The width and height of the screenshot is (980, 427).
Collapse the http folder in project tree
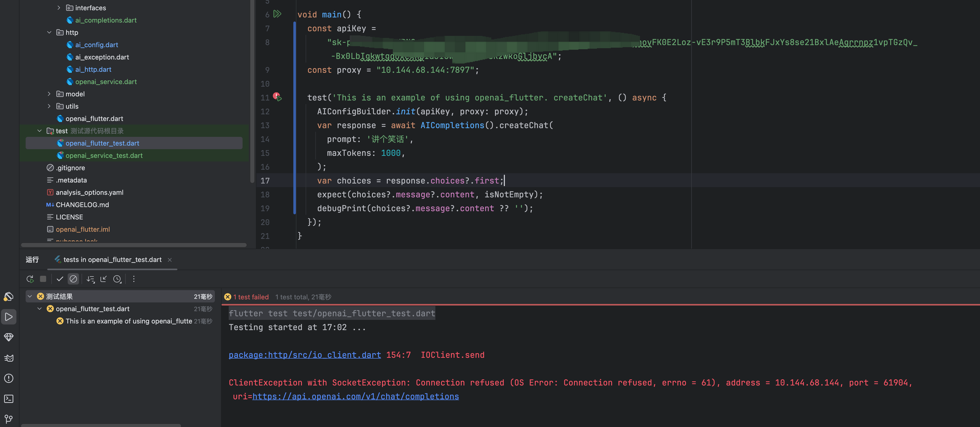pos(49,32)
